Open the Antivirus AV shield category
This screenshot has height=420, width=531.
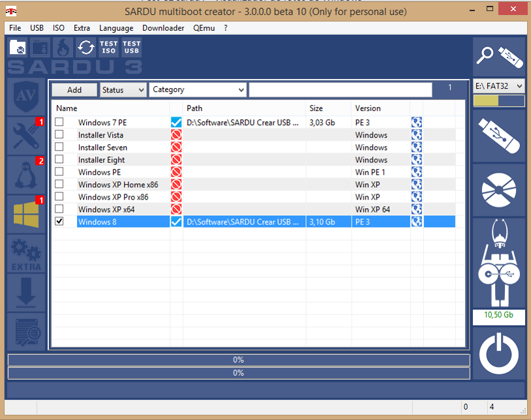(x=26, y=97)
